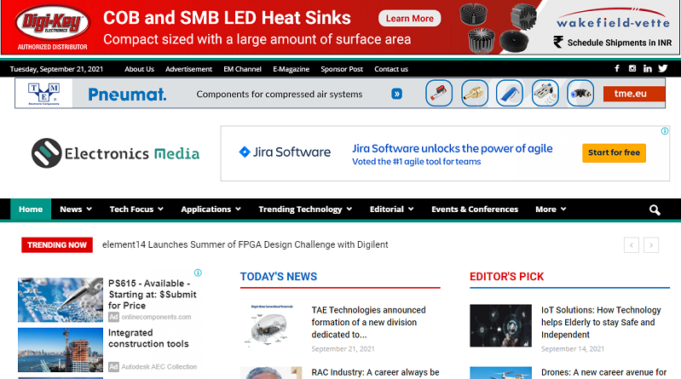Click the TODAY'S NEWS section heading
The image size is (681, 379).
(x=278, y=277)
